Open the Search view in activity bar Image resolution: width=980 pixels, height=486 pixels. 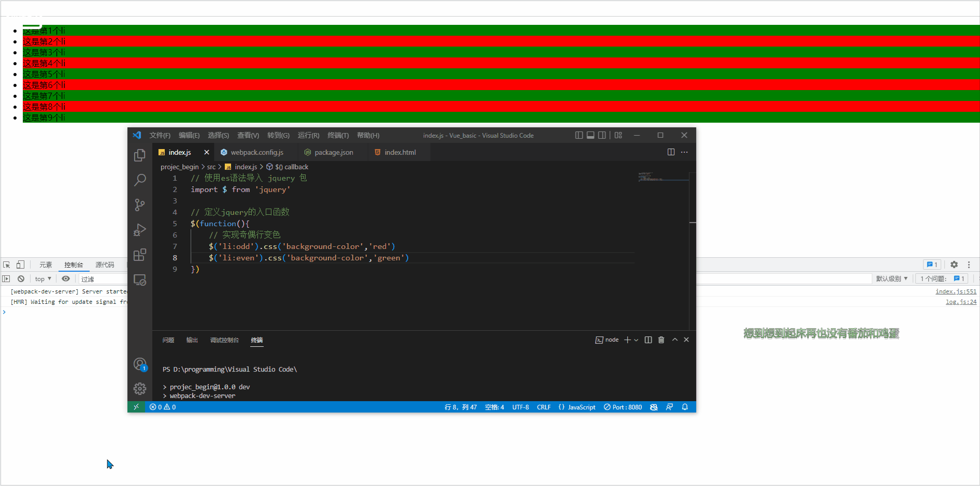pyautogui.click(x=140, y=180)
